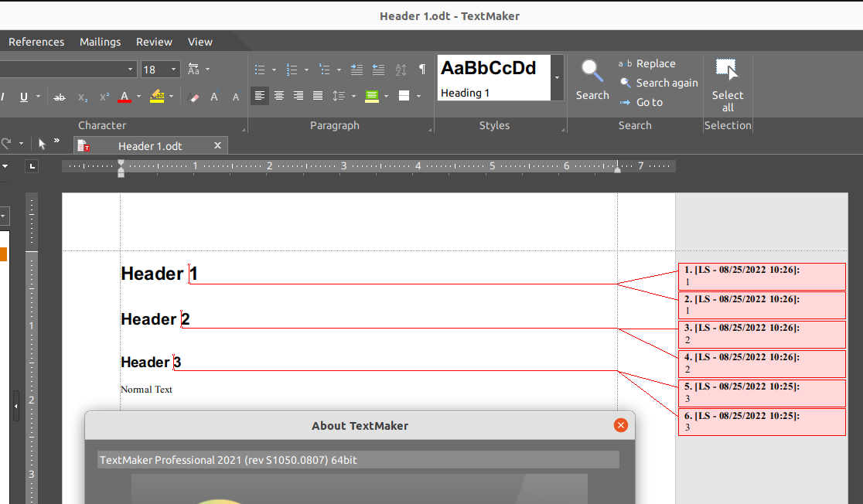The image size is (863, 504).
Task: Click the red font color button
Action: [x=124, y=97]
